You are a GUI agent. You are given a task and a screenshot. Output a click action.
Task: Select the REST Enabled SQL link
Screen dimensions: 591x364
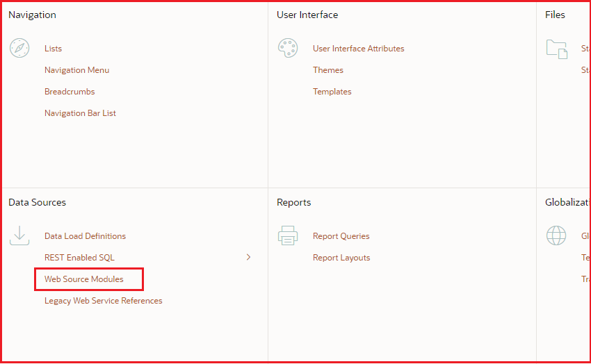coord(79,258)
